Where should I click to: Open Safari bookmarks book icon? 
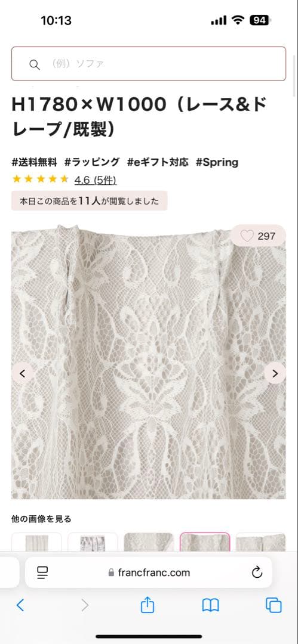click(210, 605)
